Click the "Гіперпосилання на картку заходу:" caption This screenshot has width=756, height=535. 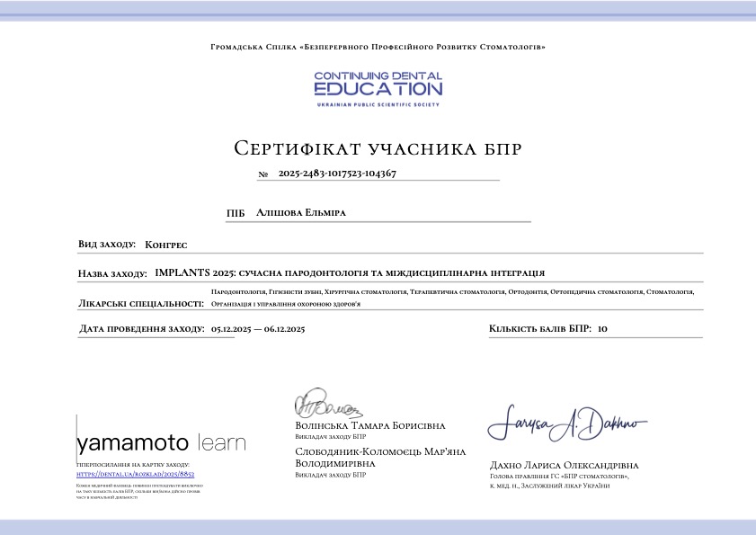click(x=132, y=465)
